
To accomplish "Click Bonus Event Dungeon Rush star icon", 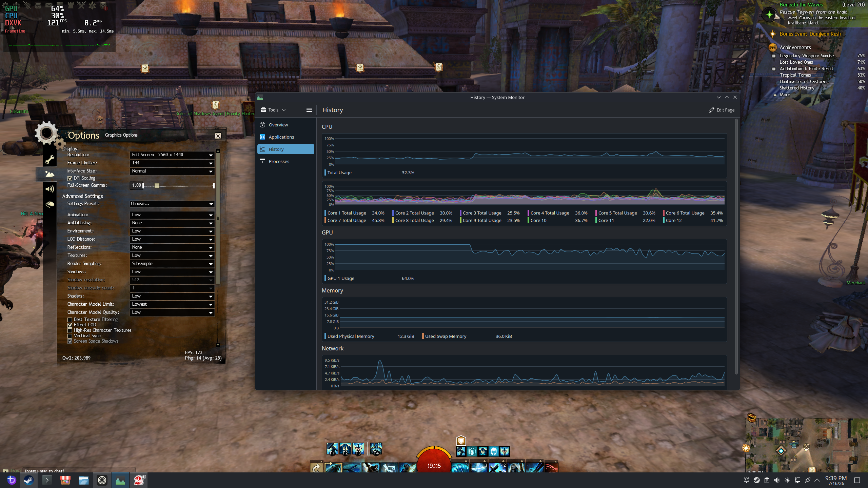I will click(772, 34).
